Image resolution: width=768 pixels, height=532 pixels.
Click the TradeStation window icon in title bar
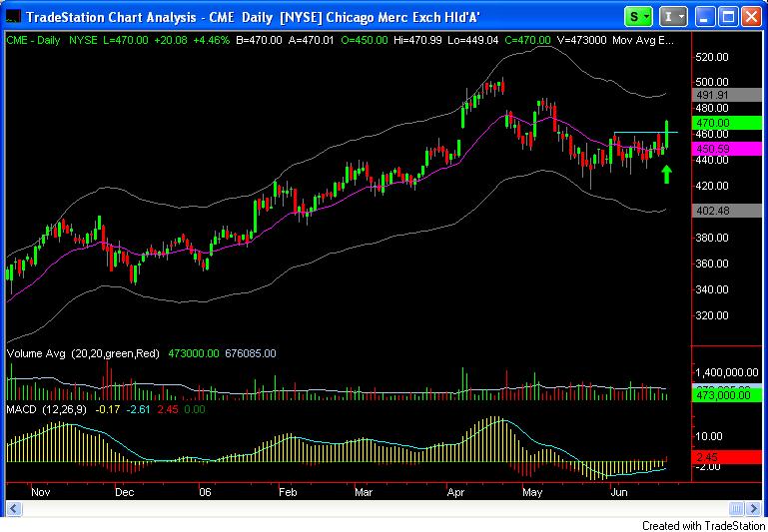click(x=13, y=17)
